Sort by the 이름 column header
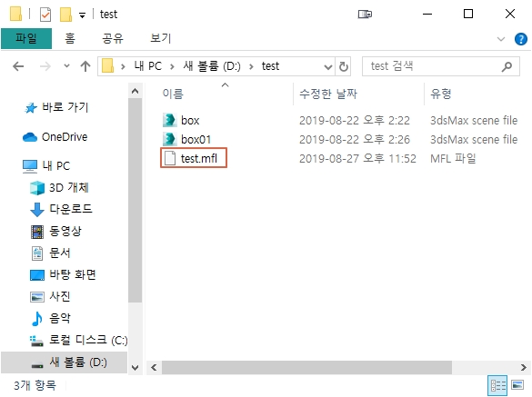This screenshot has width=532, height=397. tap(173, 94)
